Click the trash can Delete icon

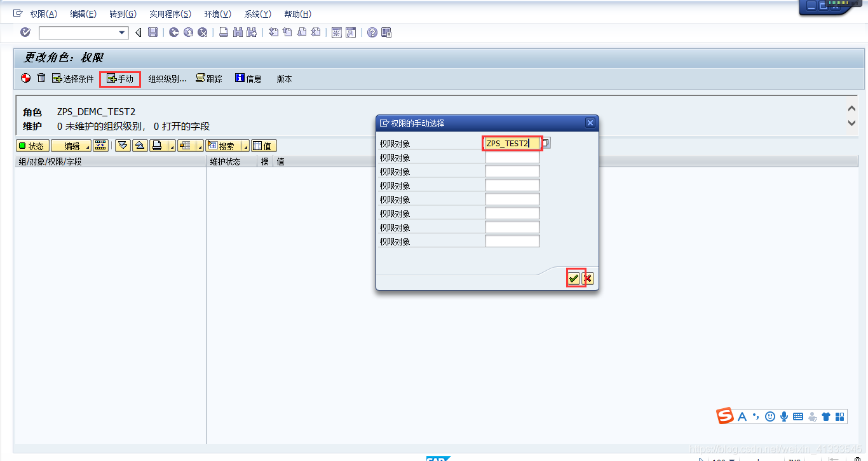pyautogui.click(x=41, y=78)
